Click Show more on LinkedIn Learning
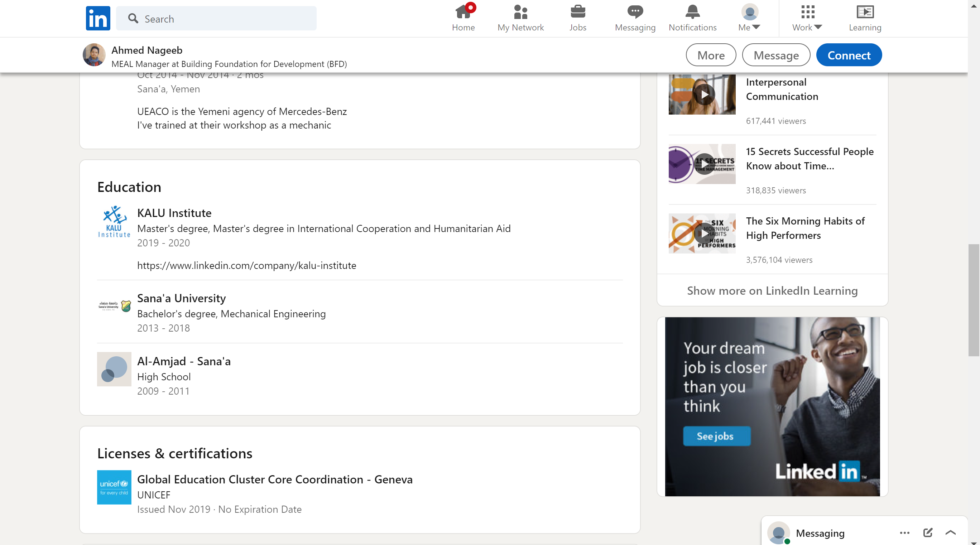 point(772,290)
